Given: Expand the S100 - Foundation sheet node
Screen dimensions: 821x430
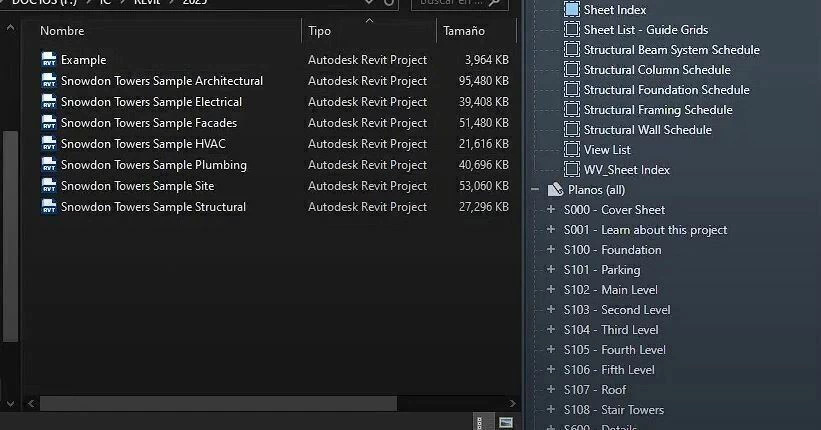Looking at the screenshot, I should tap(551, 249).
